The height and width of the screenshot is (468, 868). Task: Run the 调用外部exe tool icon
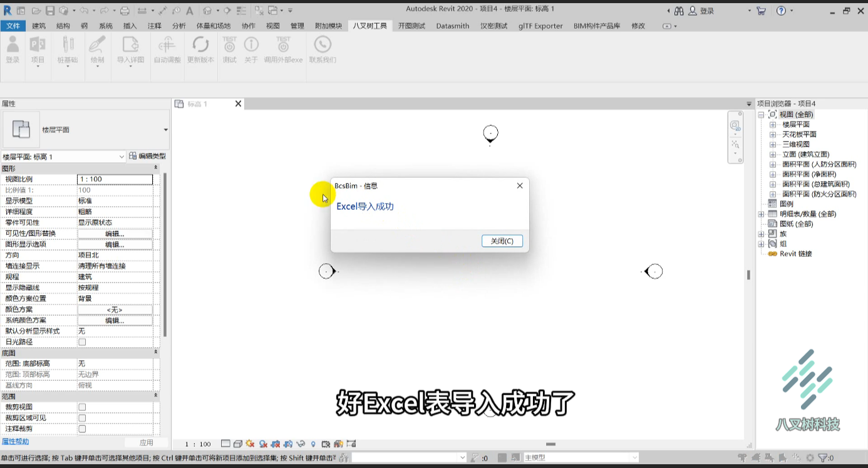click(283, 49)
